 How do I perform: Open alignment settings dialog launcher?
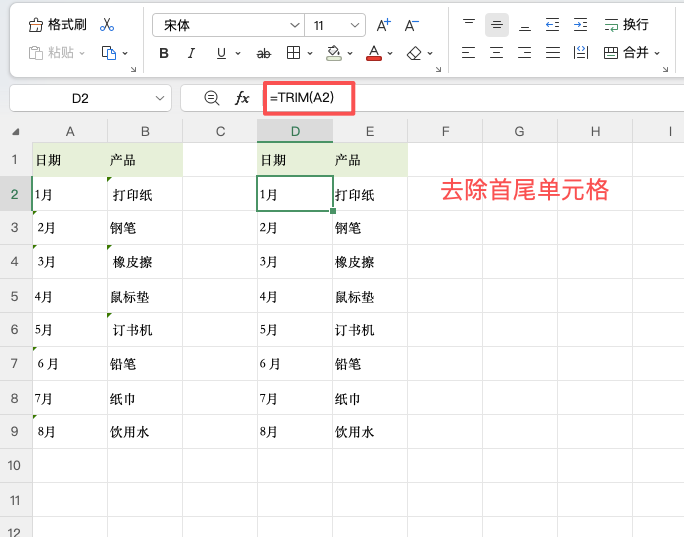[665, 69]
